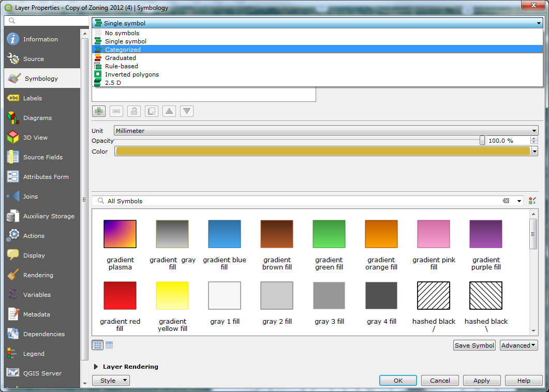Select the Rule-based renderer
Viewport: 549px width, 392px height.
coord(317,66)
